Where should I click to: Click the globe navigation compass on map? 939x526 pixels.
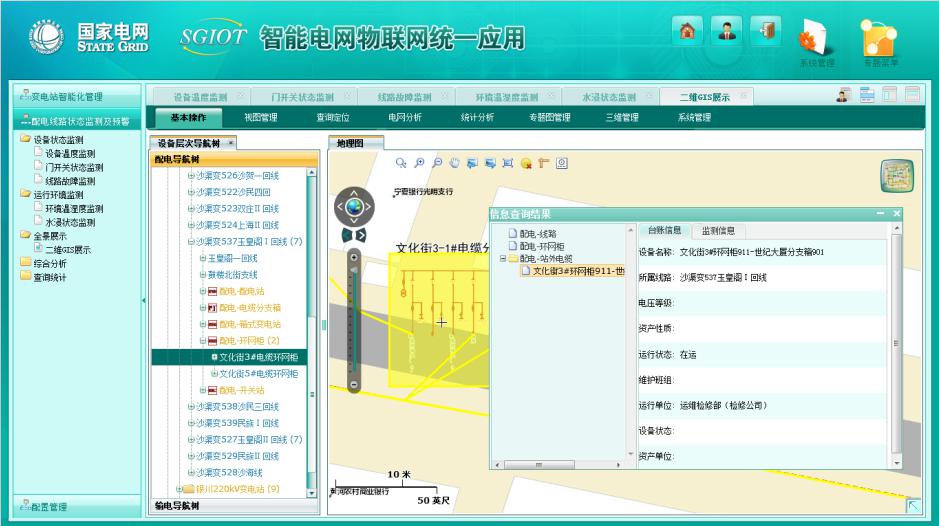tap(355, 207)
